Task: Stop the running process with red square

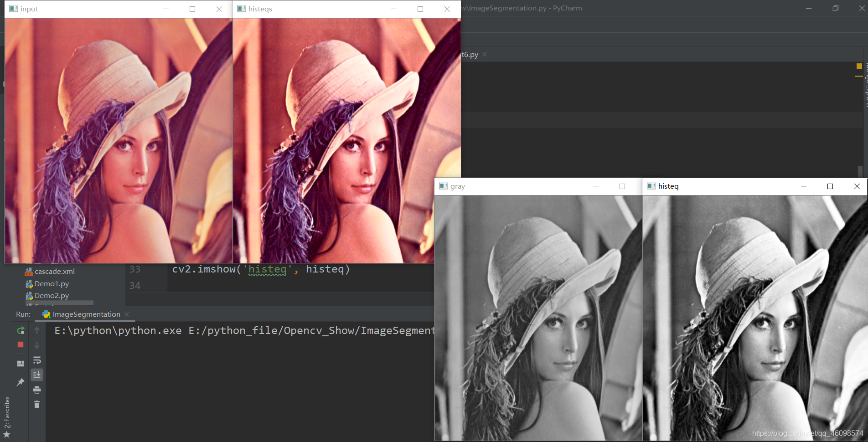Action: [21, 345]
